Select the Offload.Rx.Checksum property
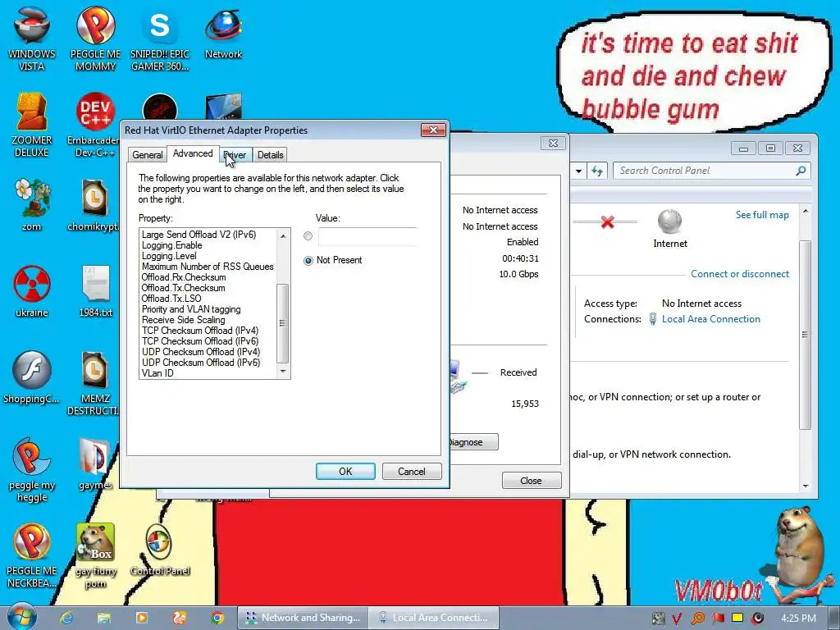The image size is (840, 630). tap(184, 277)
